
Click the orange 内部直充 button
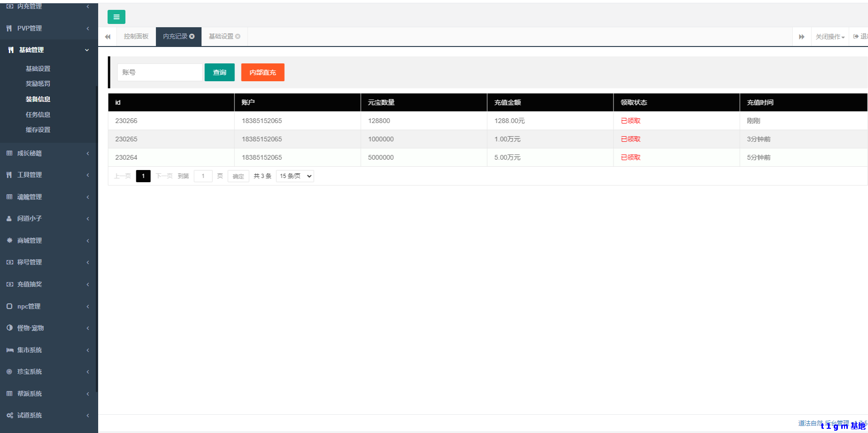coord(263,72)
